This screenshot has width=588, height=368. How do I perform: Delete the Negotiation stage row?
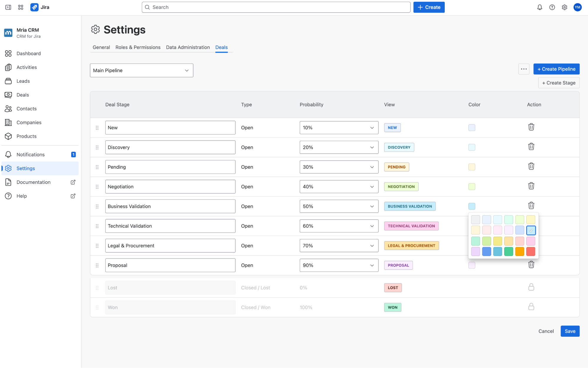pos(531,186)
